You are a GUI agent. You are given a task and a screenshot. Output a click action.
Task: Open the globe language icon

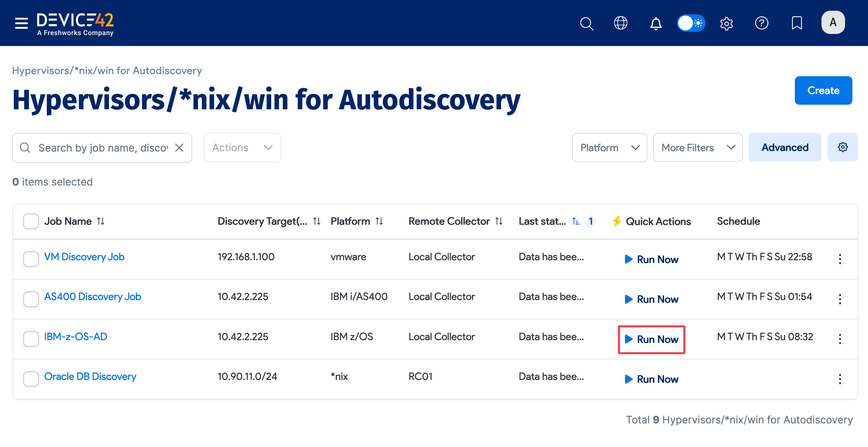point(620,23)
